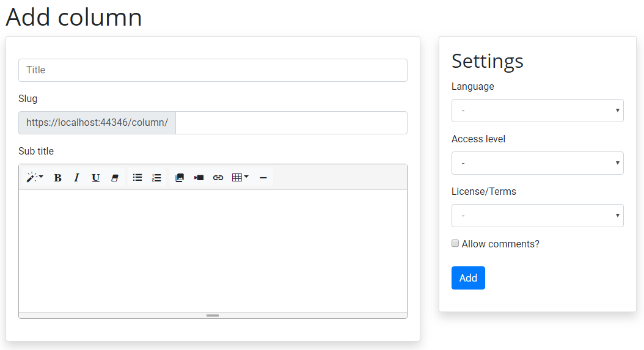Click the editor resize handle bar
The image size is (644, 350).
coord(213,316)
